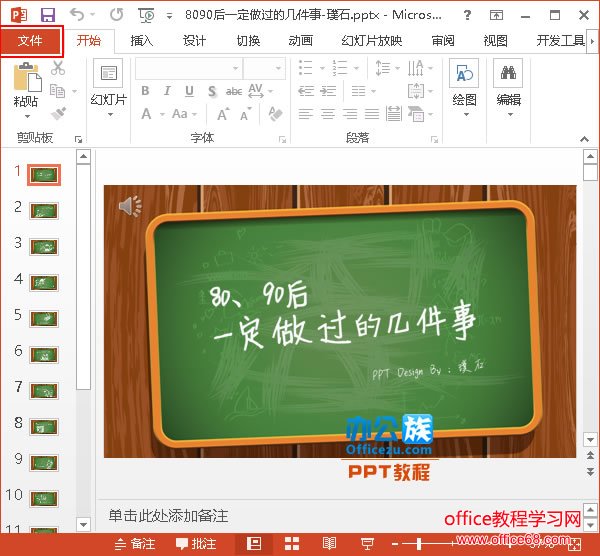Toggle Normal view in status bar
Screen dimensions: 600x556
click(254, 543)
